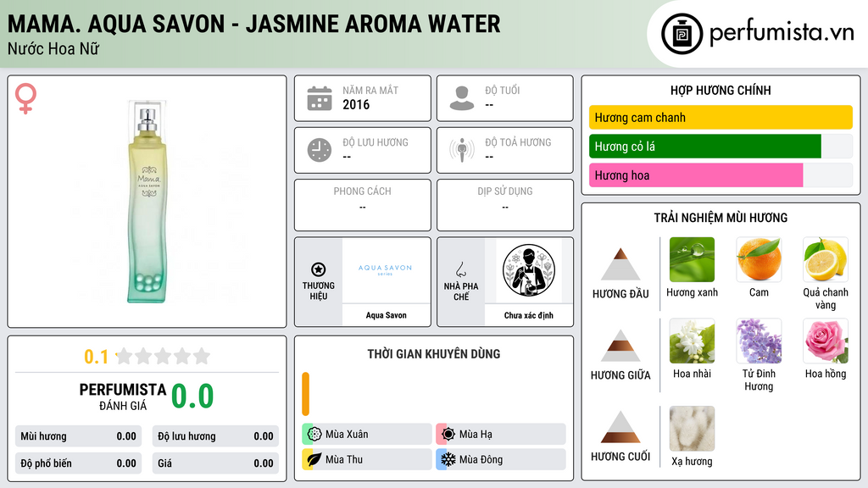Click the Hương Đầu top-note pyramid icon
The image size is (868, 488).
coord(620,264)
